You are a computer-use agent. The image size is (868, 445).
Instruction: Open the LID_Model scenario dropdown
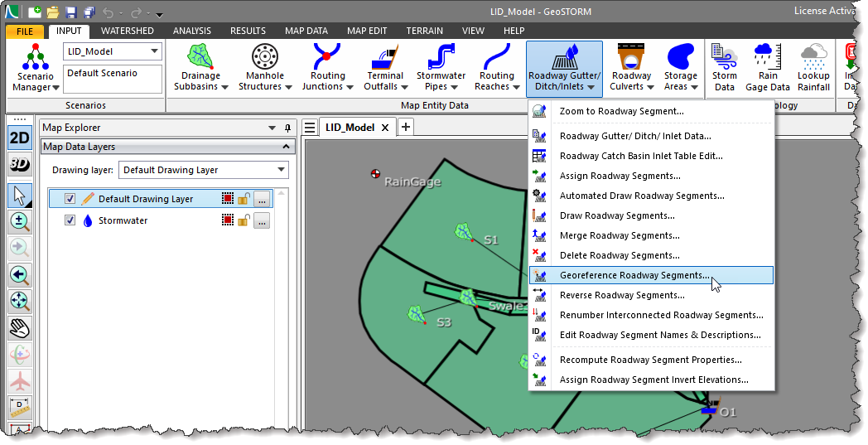point(154,51)
